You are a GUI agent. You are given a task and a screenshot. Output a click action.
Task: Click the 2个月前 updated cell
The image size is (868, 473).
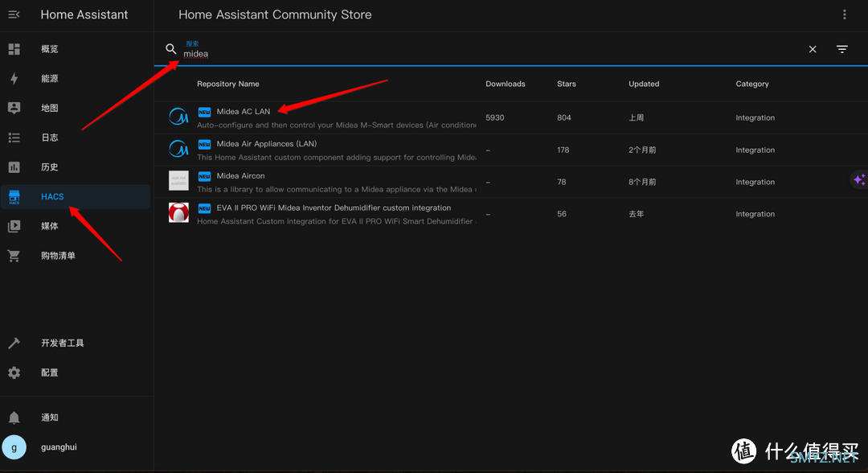[x=642, y=150]
